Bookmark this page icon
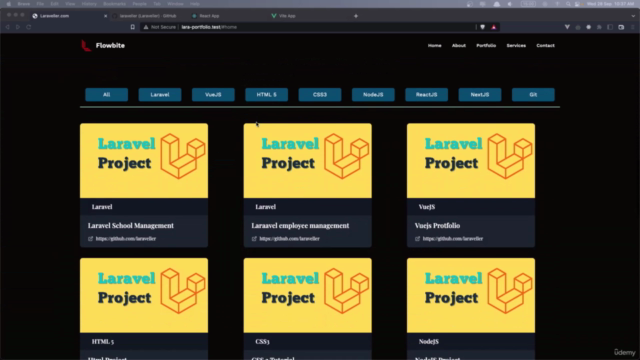The image size is (640, 360). [x=133, y=27]
